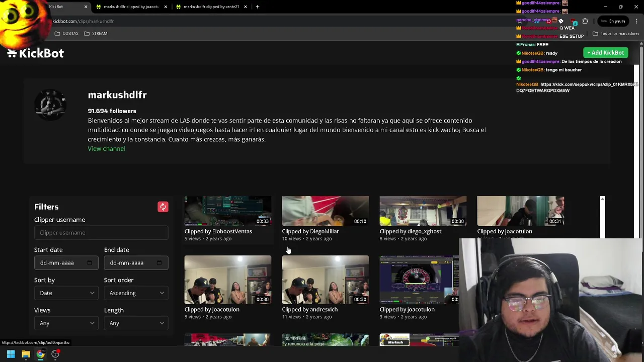The image size is (644, 362).
Task: Click the scroll-up arrow of clip list
Action: (x=602, y=200)
